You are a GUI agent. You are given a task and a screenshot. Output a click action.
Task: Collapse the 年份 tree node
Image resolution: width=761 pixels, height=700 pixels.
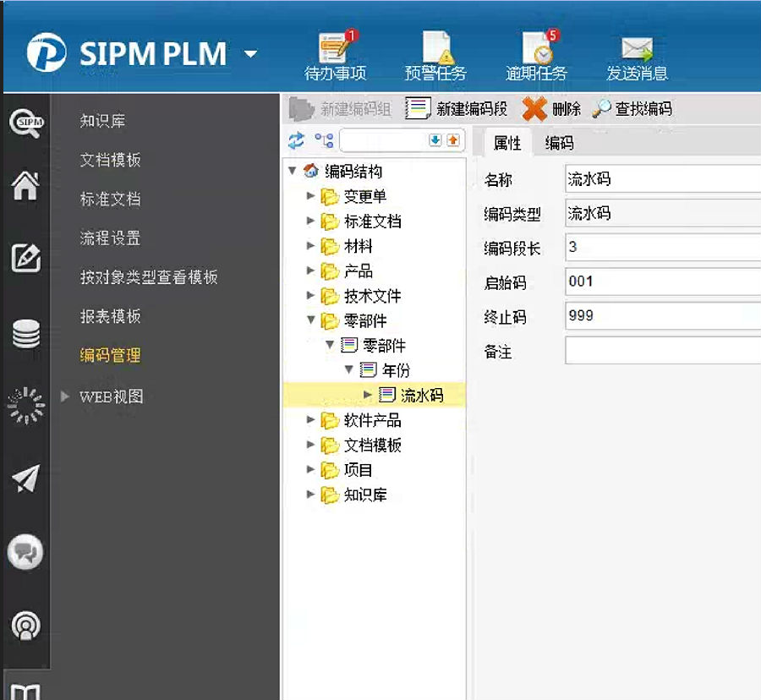point(348,370)
